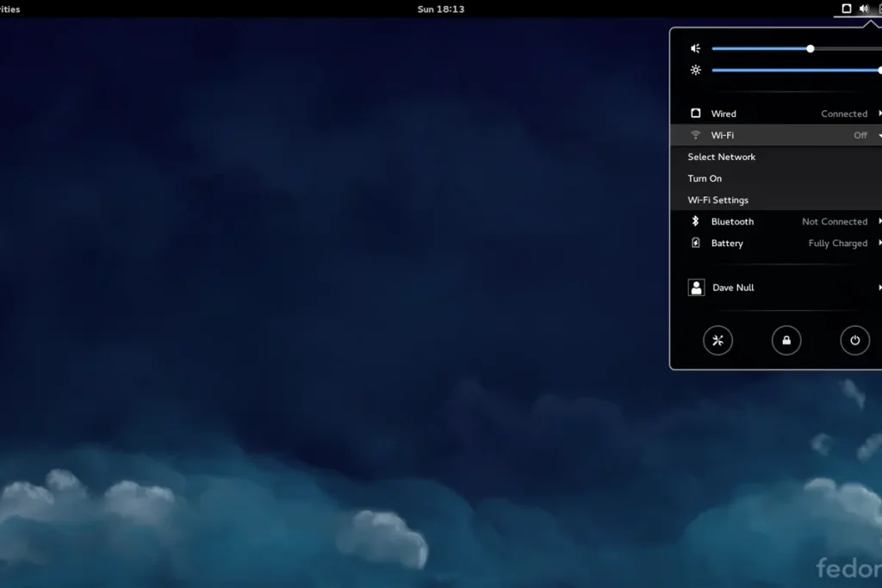882x588 pixels.
Task: Click the power button to shut down
Action: (x=854, y=340)
